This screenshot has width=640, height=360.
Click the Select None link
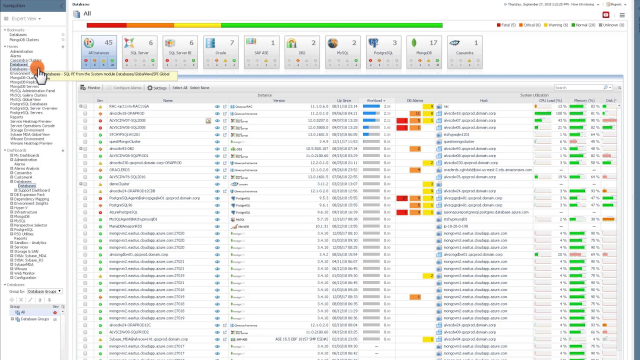pyautogui.click(x=200, y=88)
